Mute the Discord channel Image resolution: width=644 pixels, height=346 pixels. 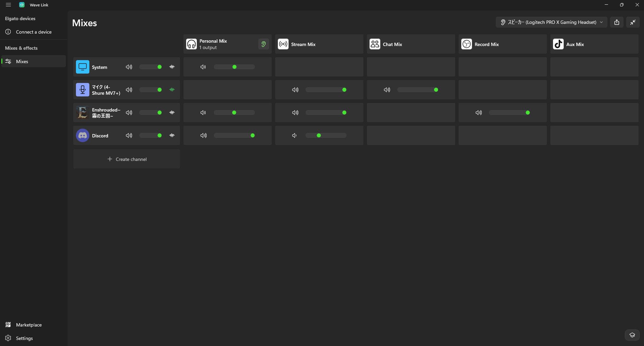(129, 135)
